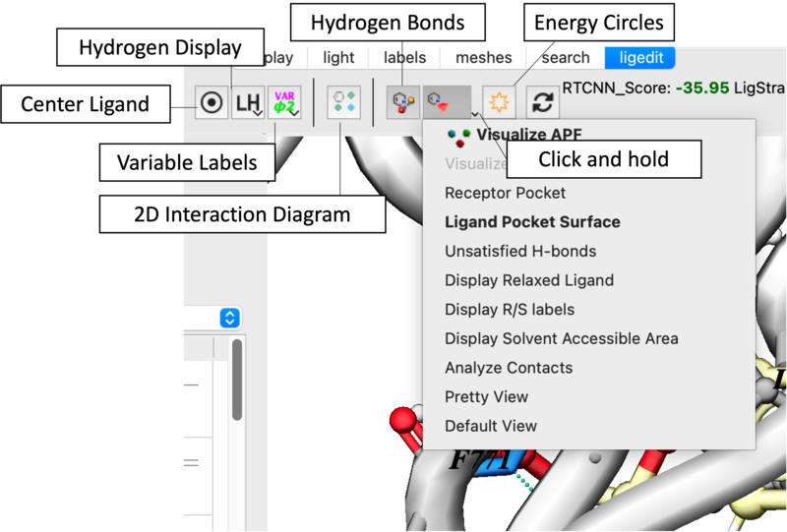Viewport: 787px width, 532px height.
Task: Switch to the ligedit tab
Action: tap(639, 58)
